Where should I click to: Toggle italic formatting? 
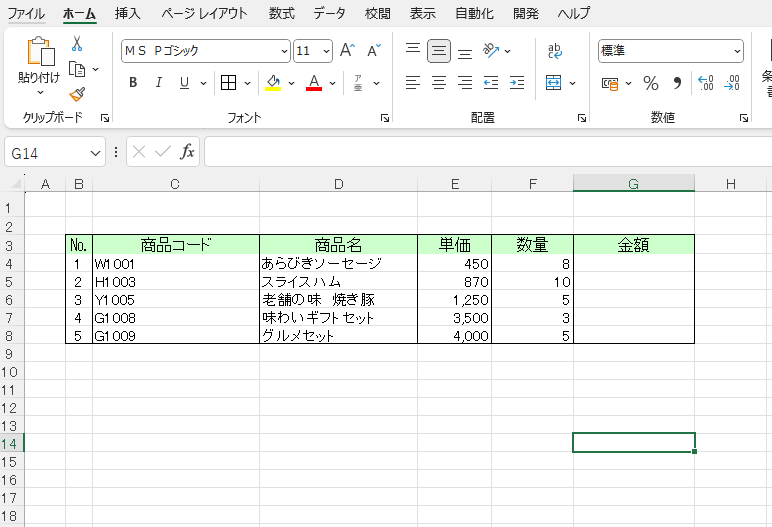click(158, 83)
